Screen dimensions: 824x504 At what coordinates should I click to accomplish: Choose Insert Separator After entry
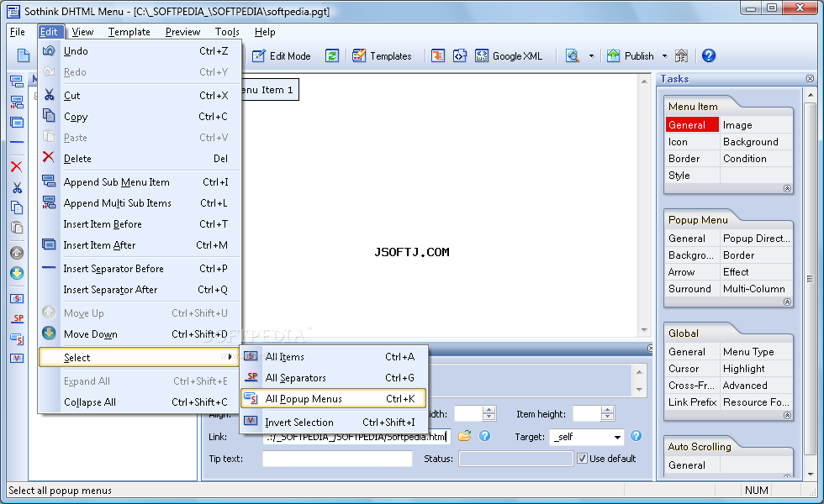(140, 290)
